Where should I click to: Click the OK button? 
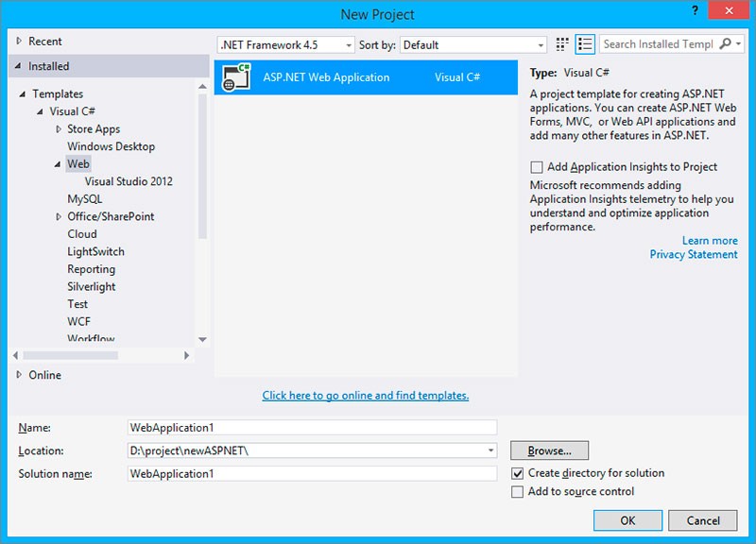click(627, 520)
